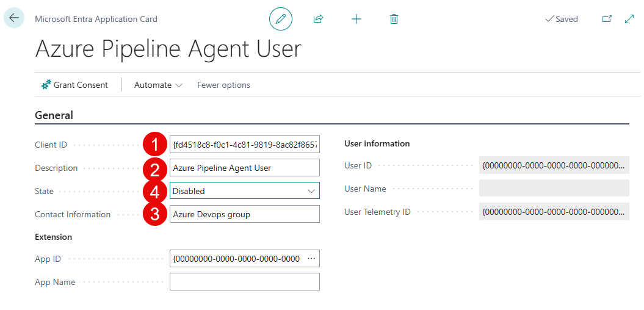Click the App ID field
The height and width of the screenshot is (310, 644).
244,258
